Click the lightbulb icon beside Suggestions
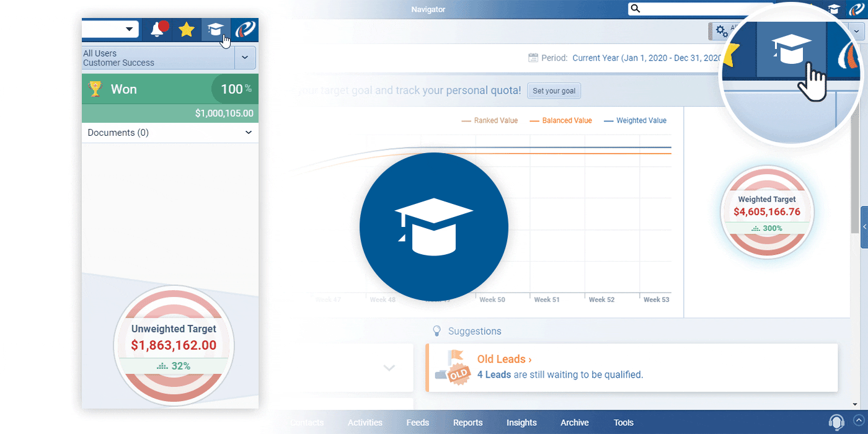 coord(436,331)
